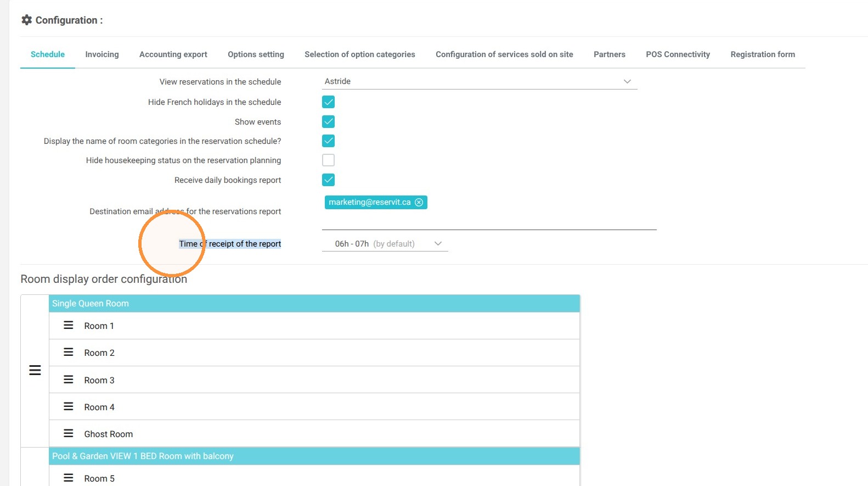
Task: Switch to the Schedule tab
Action: [x=48, y=54]
